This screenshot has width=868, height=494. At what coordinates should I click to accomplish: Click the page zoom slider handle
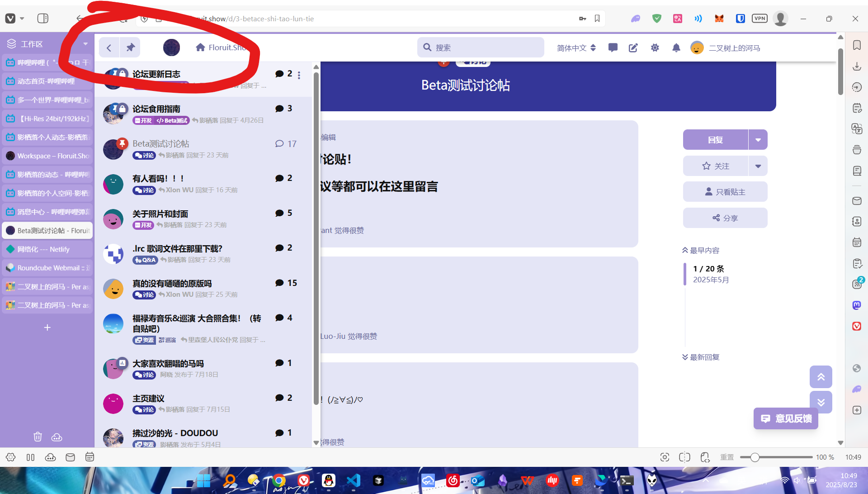click(755, 457)
